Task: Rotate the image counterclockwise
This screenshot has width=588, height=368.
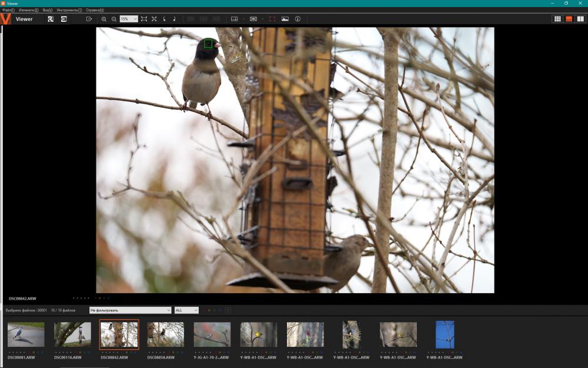Action: [164, 19]
